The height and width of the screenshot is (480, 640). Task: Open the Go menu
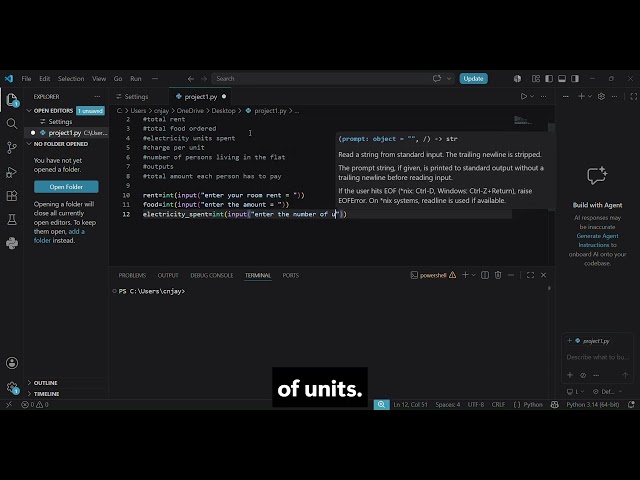(118, 78)
